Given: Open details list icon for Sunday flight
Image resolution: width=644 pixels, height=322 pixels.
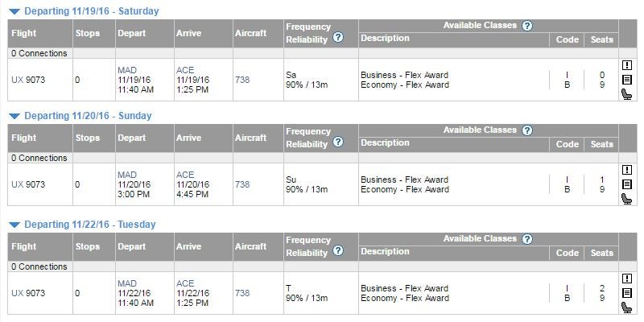Looking at the screenshot, I should coord(627,184).
